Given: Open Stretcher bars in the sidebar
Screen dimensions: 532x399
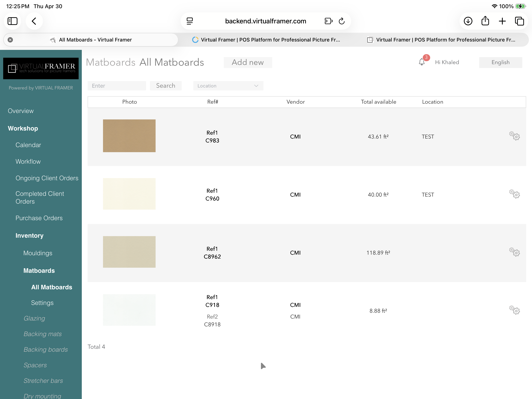Looking at the screenshot, I should pos(43,381).
